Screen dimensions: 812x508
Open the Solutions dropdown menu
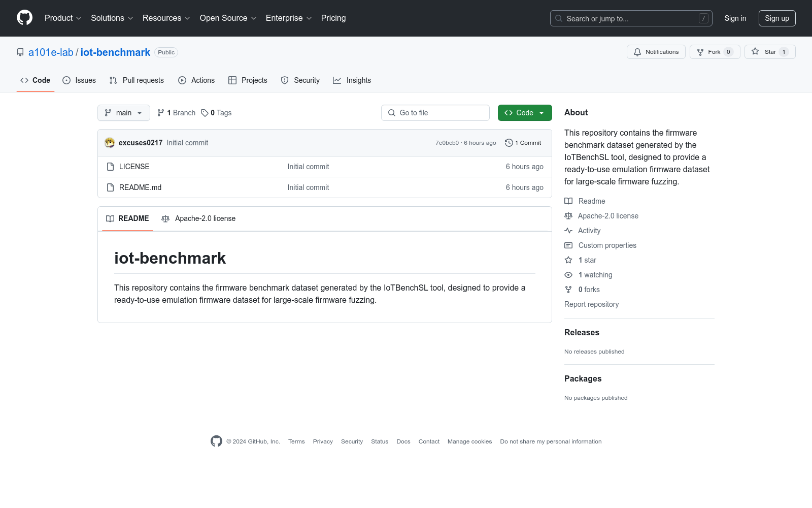pos(112,18)
